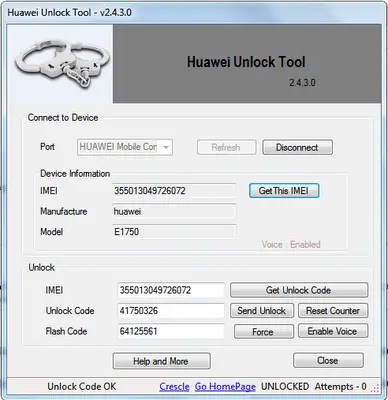Click the window title bar text
Viewport: 388px width, 400px height.
(69, 13)
